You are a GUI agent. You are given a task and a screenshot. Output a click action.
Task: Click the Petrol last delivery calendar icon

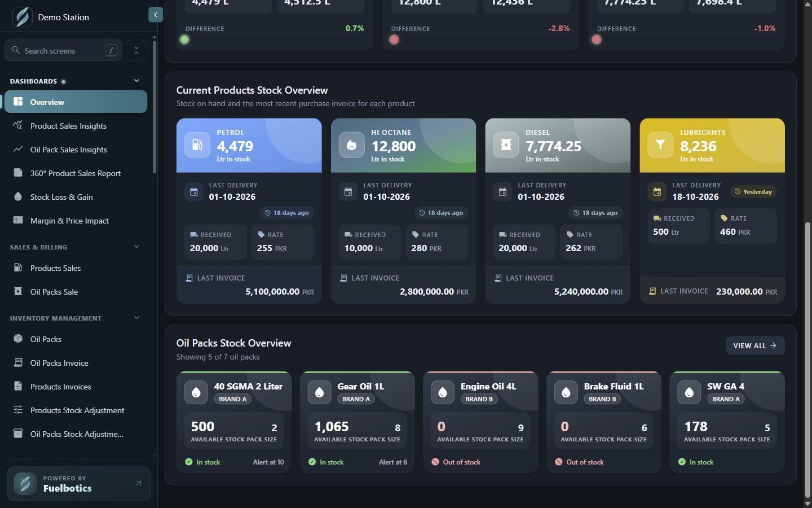click(x=194, y=192)
